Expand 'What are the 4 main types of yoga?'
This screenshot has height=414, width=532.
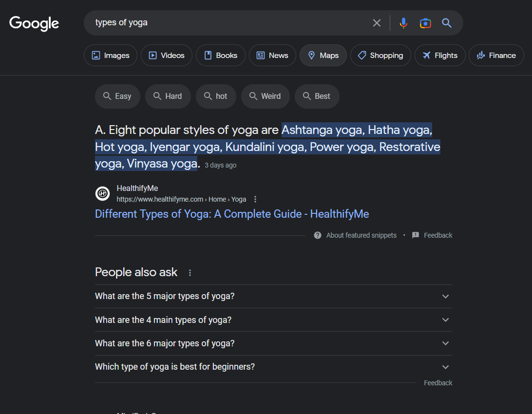pos(273,320)
